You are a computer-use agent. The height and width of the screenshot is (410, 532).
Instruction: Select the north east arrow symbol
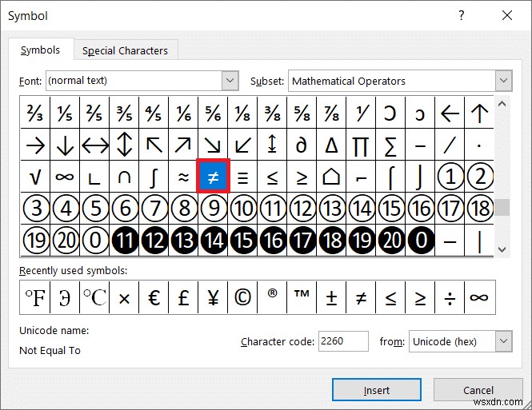183,145
